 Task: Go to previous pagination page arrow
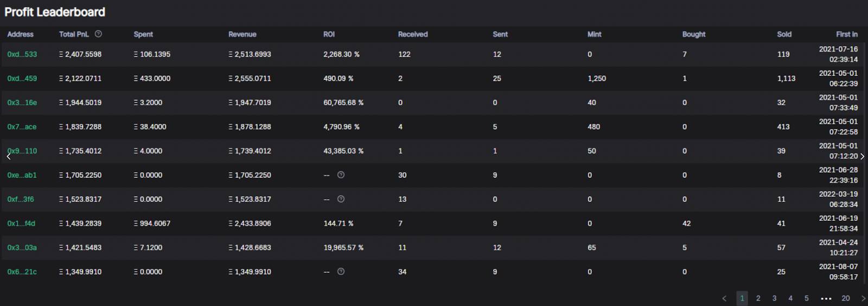724,298
